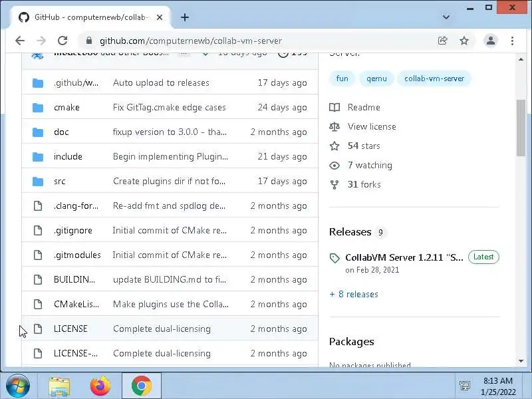Open commit 'fixup version to 3.0.0'
The width and height of the screenshot is (532, 399).
point(170,132)
